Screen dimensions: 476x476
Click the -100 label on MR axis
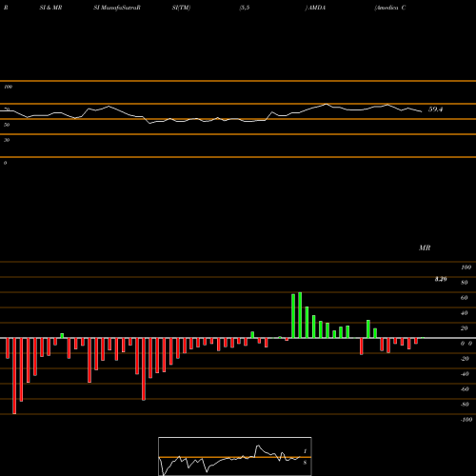tap(466, 420)
